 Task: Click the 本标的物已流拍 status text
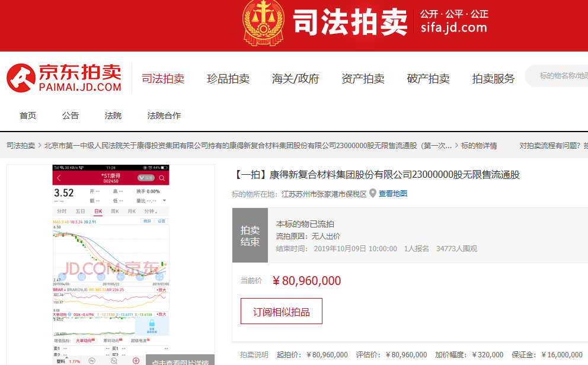pyautogui.click(x=305, y=224)
